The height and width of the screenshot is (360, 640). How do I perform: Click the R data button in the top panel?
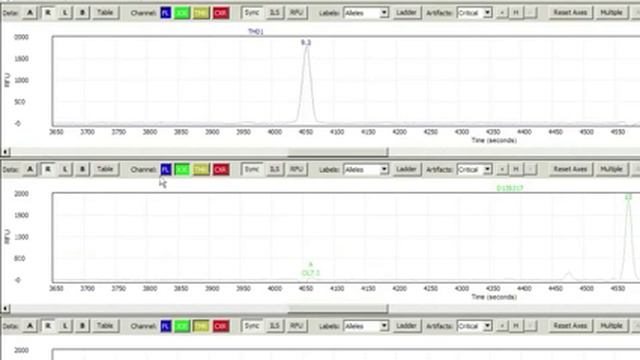48,13
